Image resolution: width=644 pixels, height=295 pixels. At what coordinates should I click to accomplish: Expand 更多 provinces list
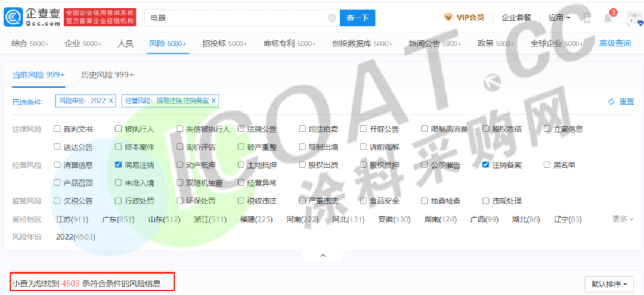point(623,219)
